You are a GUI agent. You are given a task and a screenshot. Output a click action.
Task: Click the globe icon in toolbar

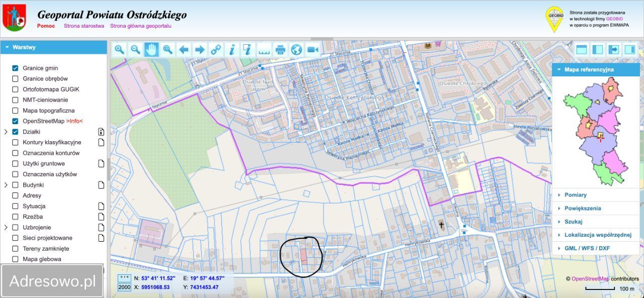[x=296, y=49]
